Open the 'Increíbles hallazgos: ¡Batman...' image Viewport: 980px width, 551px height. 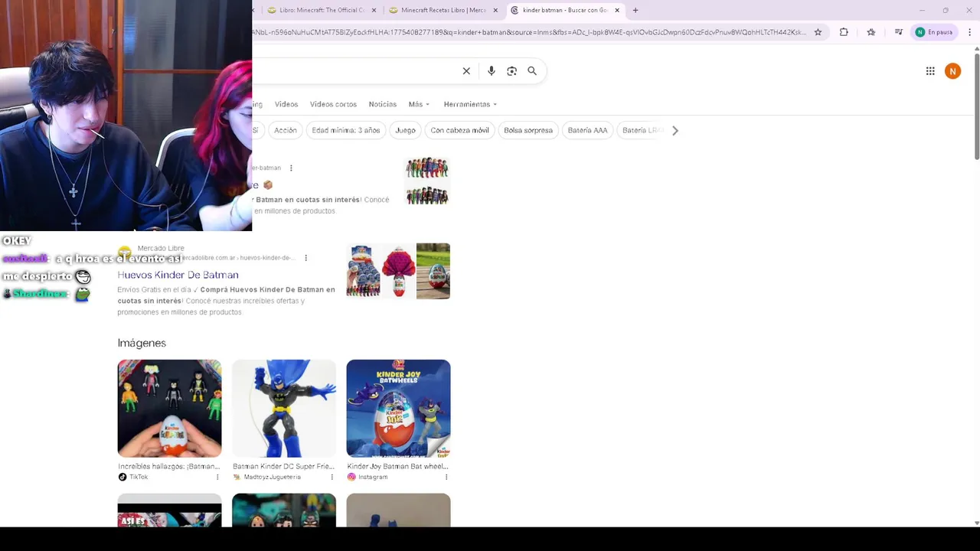click(169, 409)
